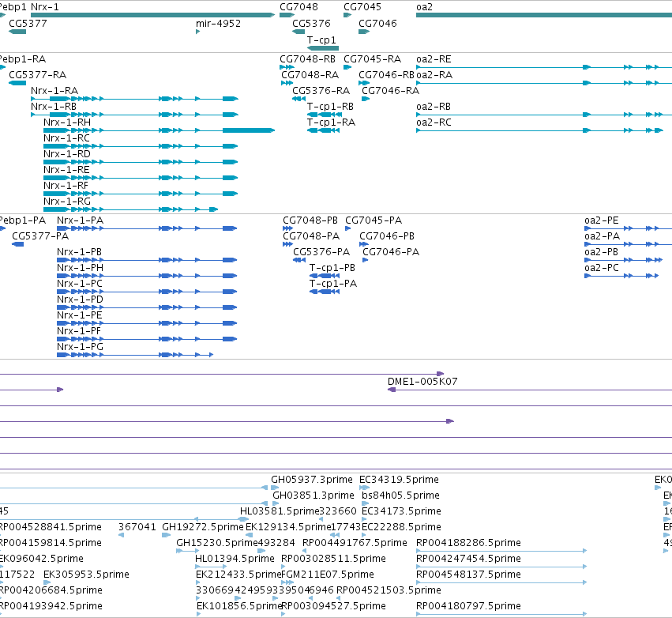Click the oa2-RC transcript label
672x618 pixels.
[434, 122]
